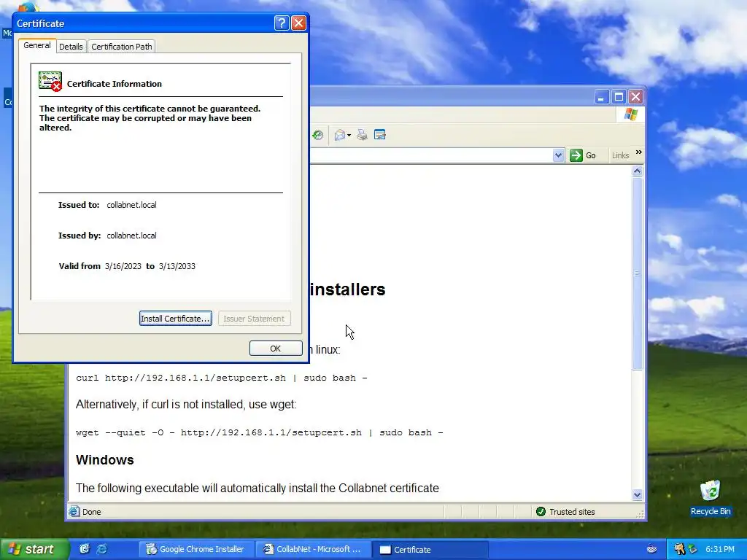747x560 pixels.
Task: Open the Certification Path tab
Action: pyautogui.click(x=122, y=47)
